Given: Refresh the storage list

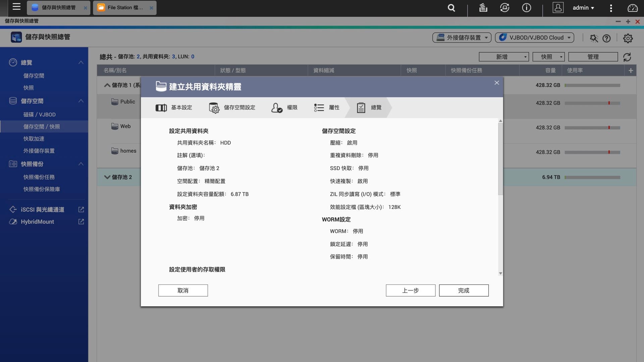Looking at the screenshot, I should [x=627, y=57].
